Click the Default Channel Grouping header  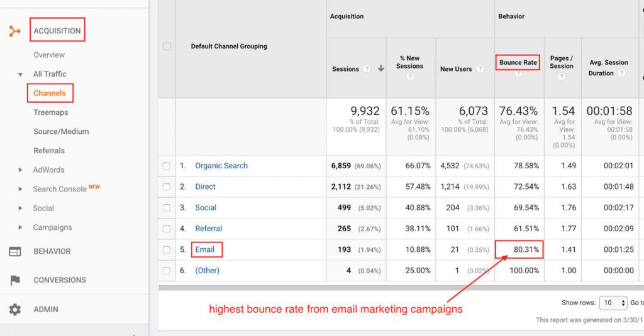point(229,46)
